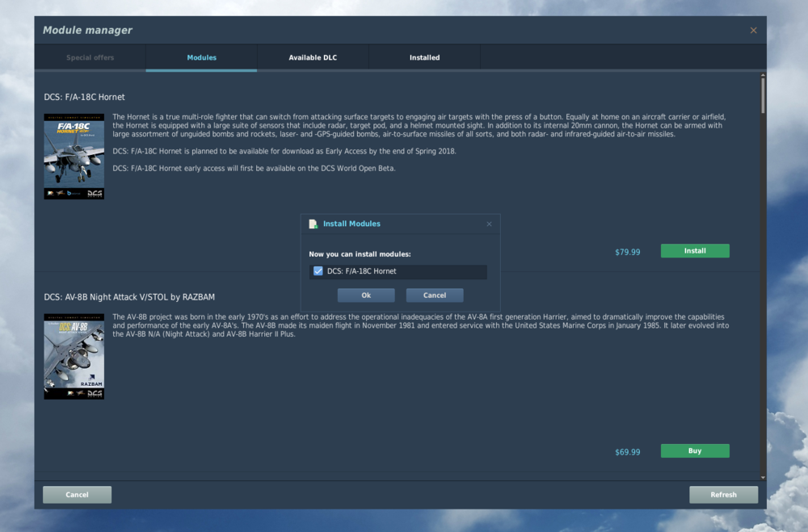Click the 'Module manager' window title

tap(87, 30)
